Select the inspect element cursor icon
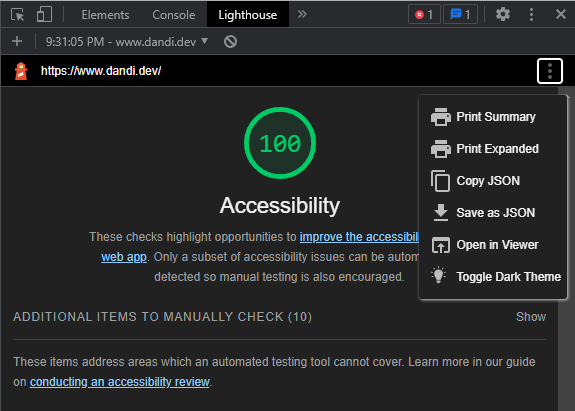Image resolution: width=575 pixels, height=411 pixels. (x=17, y=15)
